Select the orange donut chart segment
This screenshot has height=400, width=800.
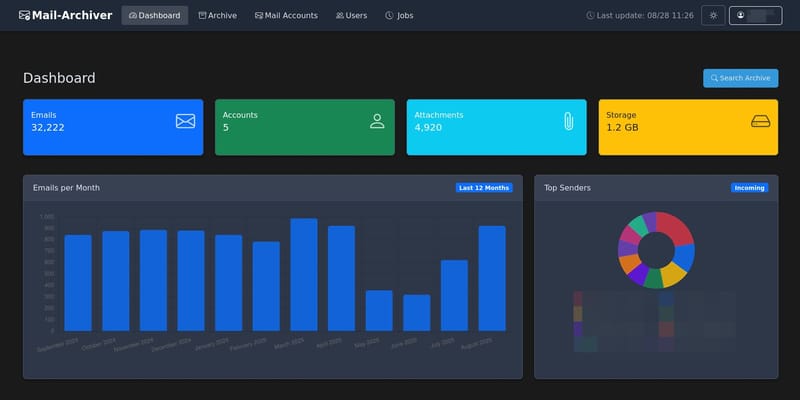pos(629,263)
